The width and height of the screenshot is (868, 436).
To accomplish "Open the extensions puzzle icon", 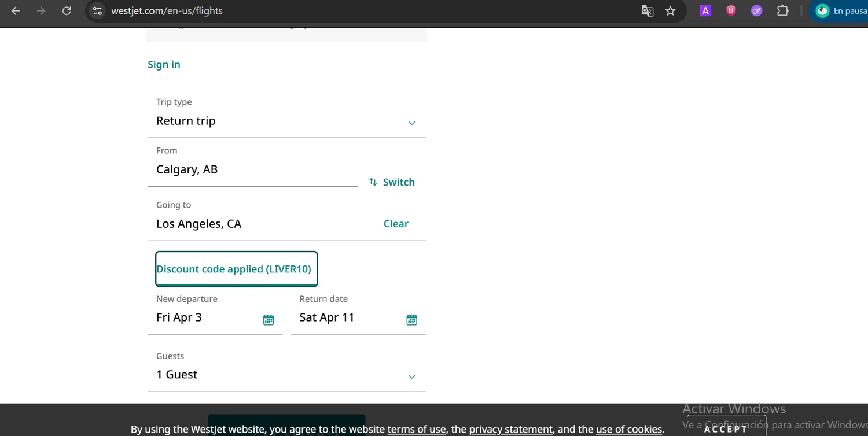I will point(782,10).
